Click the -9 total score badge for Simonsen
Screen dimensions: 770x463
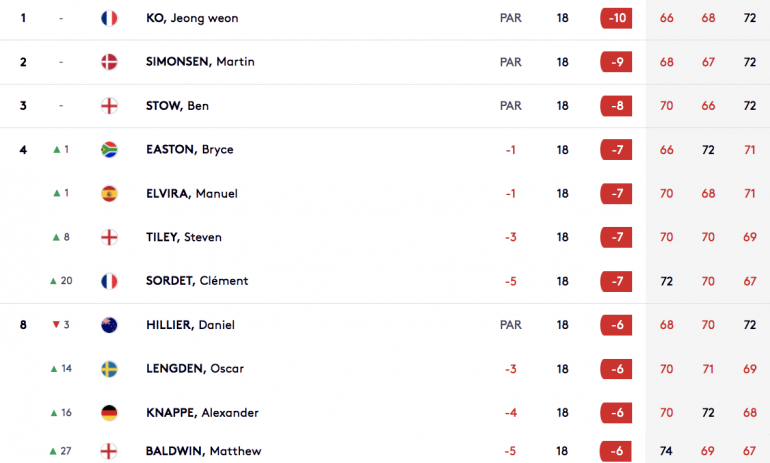[616, 62]
